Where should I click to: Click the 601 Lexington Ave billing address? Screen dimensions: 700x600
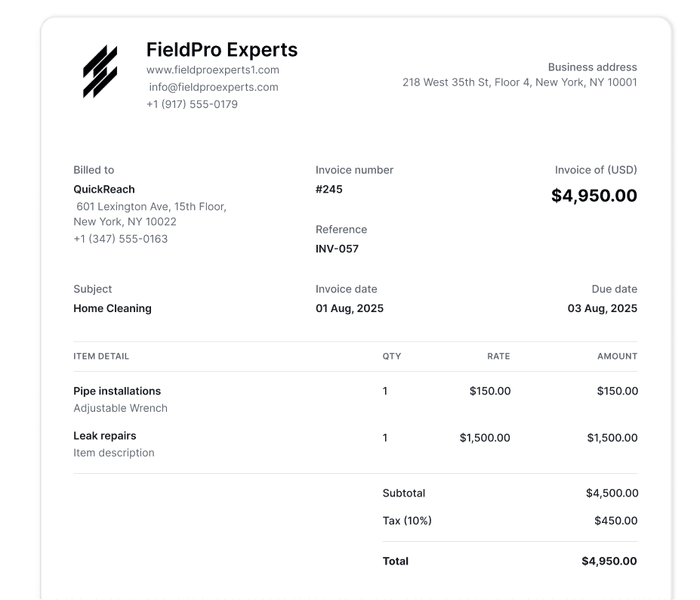click(x=150, y=214)
